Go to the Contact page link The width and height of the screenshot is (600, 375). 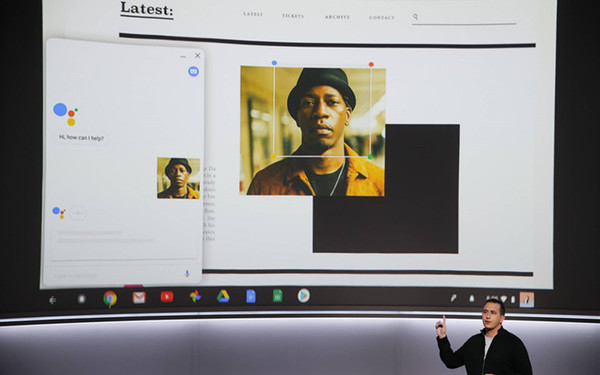point(382,18)
